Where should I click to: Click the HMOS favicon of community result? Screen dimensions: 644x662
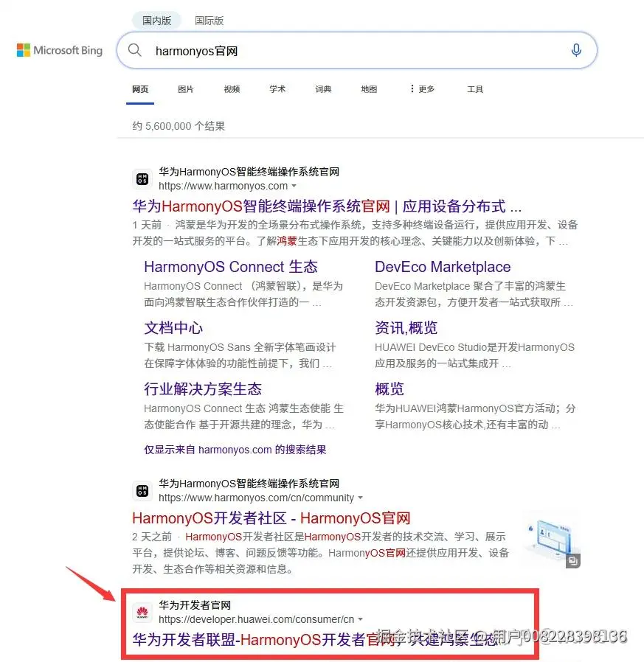[x=142, y=490]
